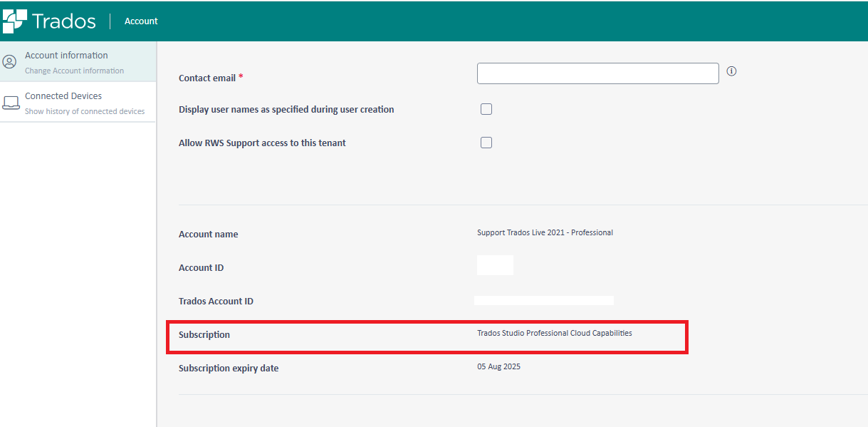Click the "Display user names" option label
Image resolution: width=868 pixels, height=427 pixels.
pos(286,110)
